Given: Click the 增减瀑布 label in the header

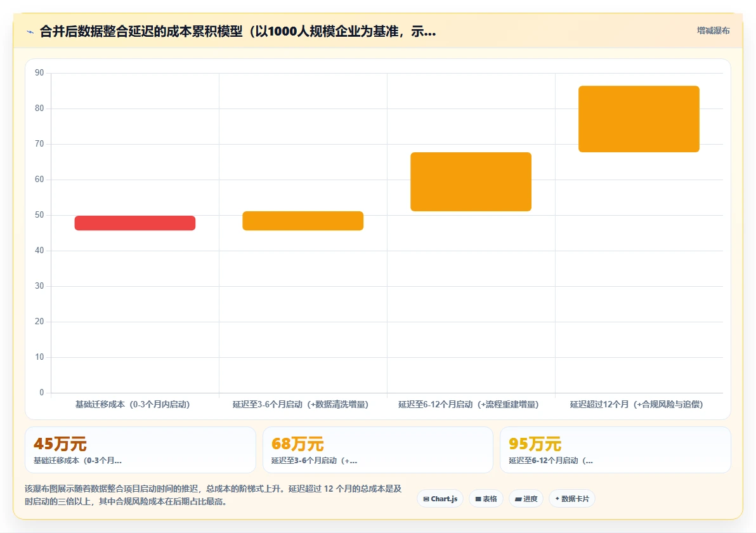Looking at the screenshot, I should 713,31.
